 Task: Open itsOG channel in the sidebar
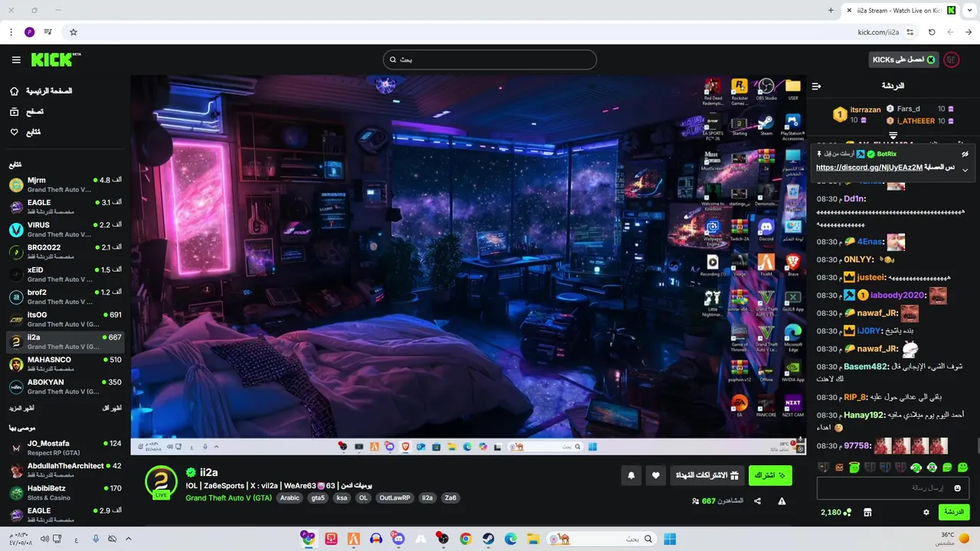coord(65,319)
